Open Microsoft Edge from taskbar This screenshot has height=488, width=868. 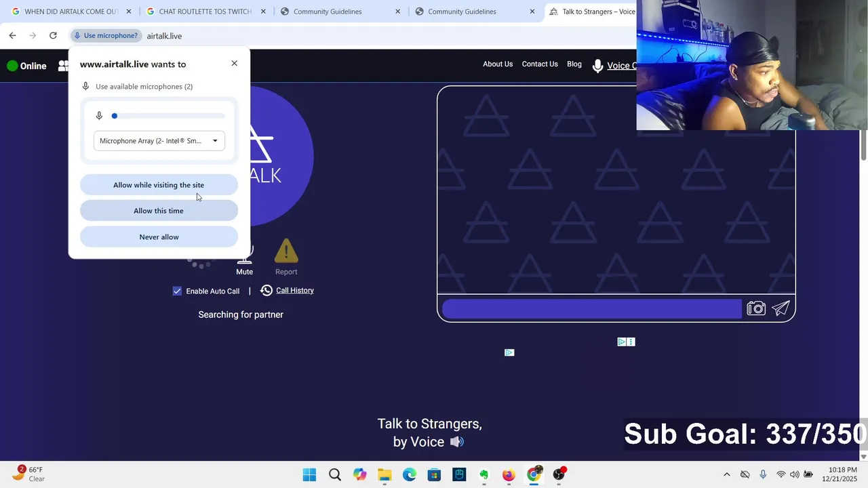(410, 474)
